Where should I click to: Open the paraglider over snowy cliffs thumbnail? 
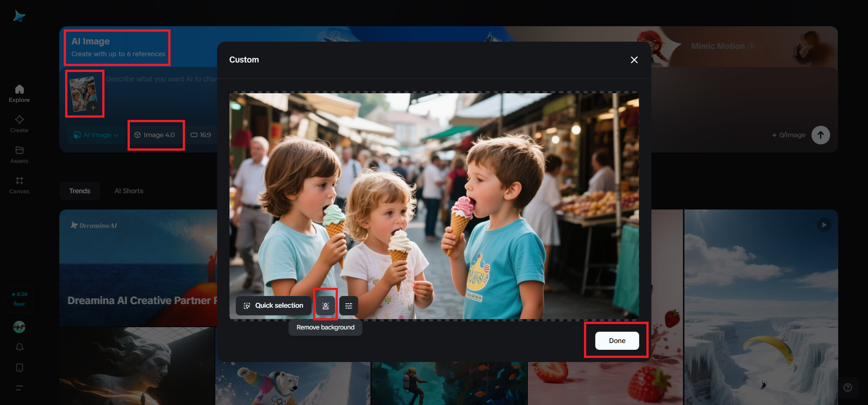pos(761,307)
